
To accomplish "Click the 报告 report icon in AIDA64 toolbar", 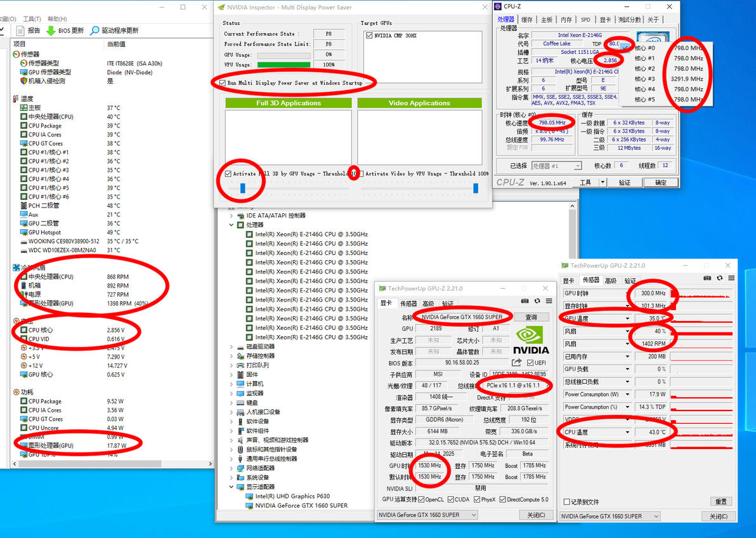I will [x=20, y=31].
